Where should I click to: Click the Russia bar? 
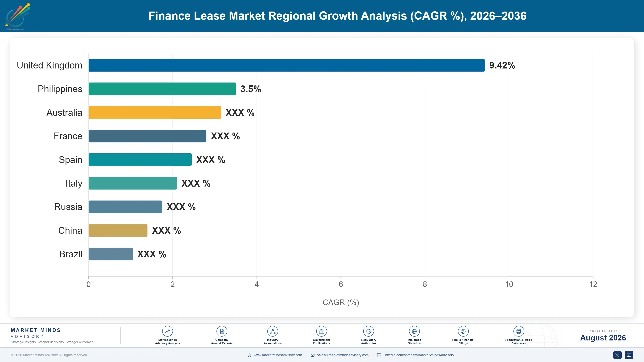(125, 207)
